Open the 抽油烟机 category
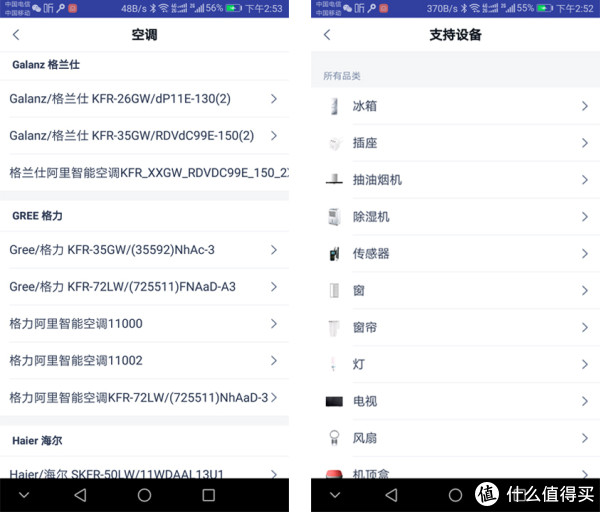The height and width of the screenshot is (512, 600). click(x=455, y=180)
